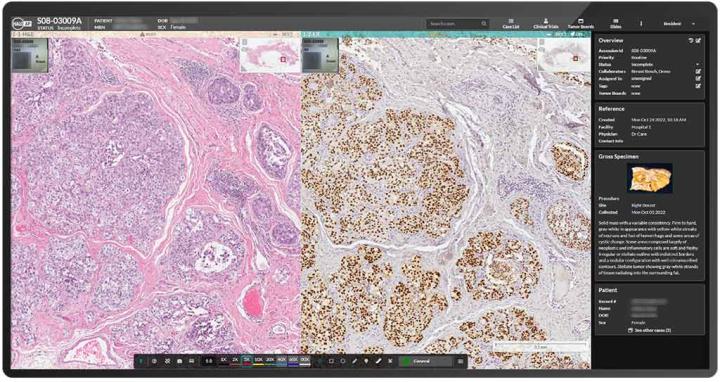The width and height of the screenshot is (720, 382).
Task: Set magnification to 40X
Action: click(281, 360)
